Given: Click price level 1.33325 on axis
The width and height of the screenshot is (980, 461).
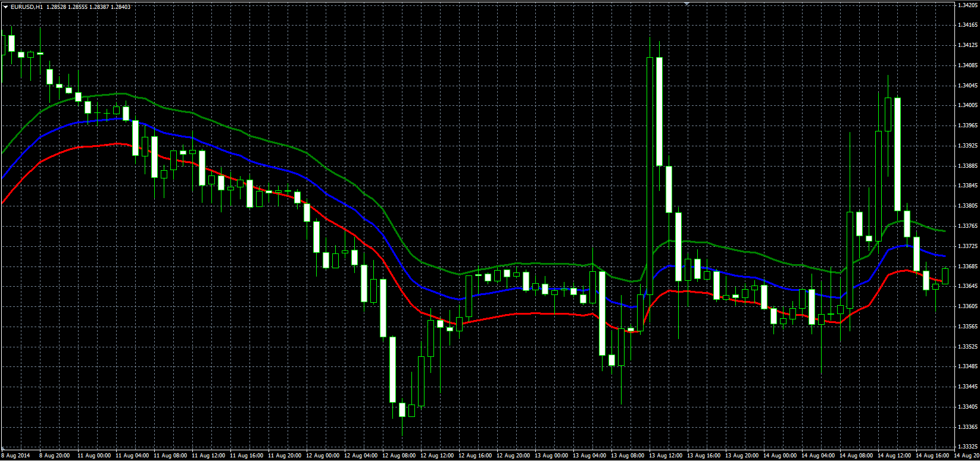Looking at the screenshot, I should 968,447.
